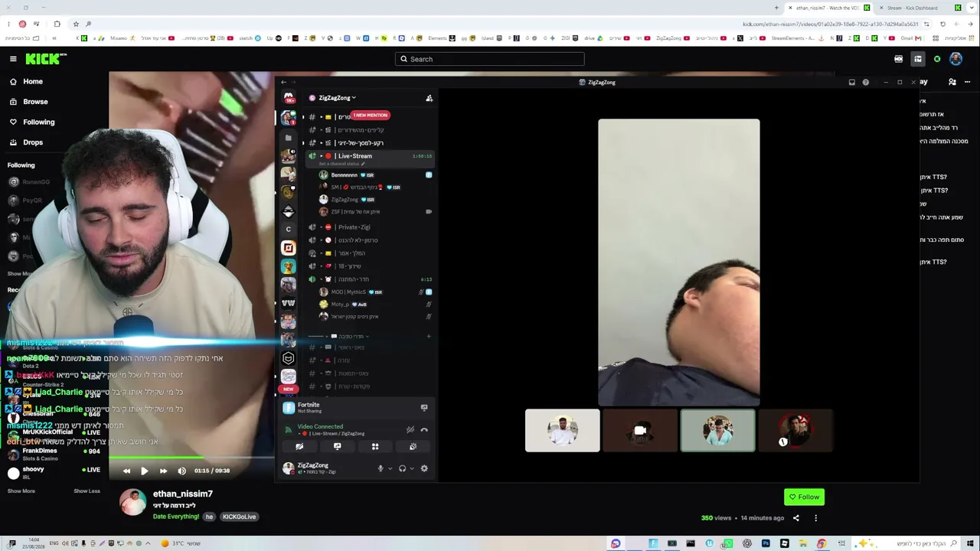Follow the ethan_nissim7 channel
The width and height of the screenshot is (980, 551).
tap(804, 497)
